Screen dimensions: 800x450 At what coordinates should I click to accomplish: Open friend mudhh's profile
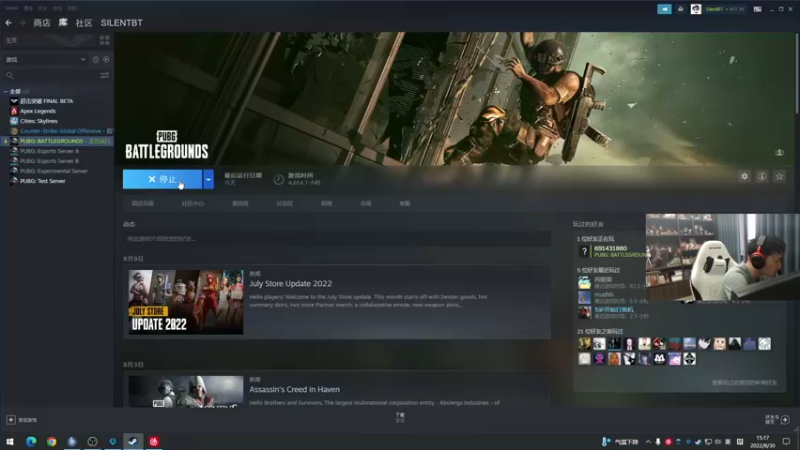(x=604, y=294)
